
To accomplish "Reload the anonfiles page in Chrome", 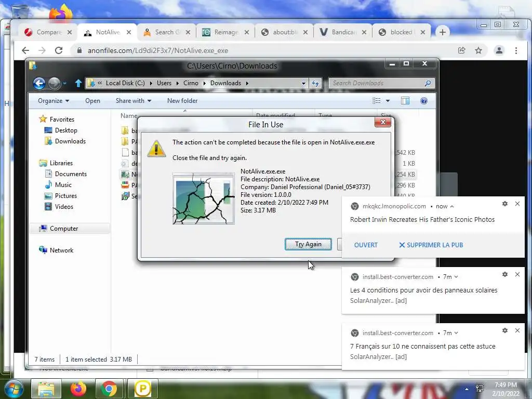I will [x=59, y=50].
